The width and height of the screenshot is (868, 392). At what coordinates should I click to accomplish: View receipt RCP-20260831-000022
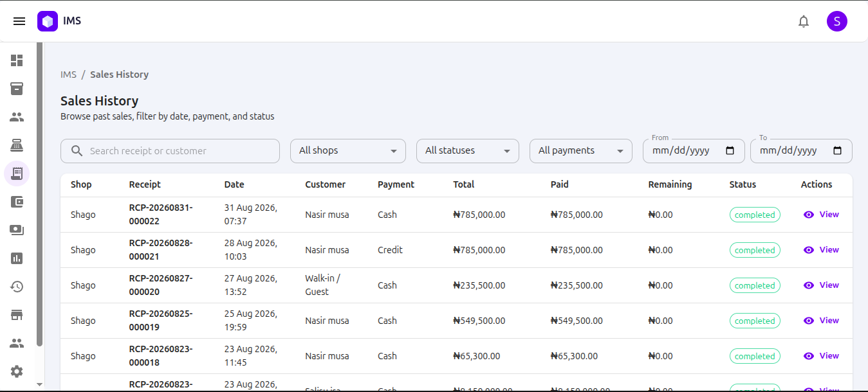coord(822,215)
